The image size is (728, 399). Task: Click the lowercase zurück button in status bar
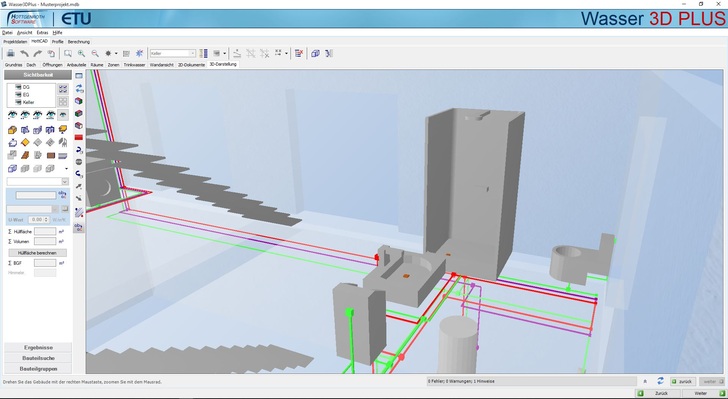click(x=682, y=381)
